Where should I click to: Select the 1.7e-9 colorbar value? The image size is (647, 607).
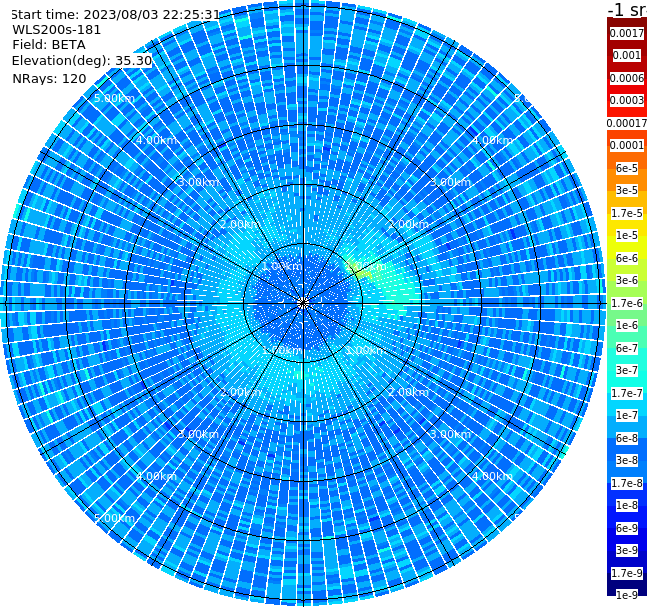pos(627,573)
